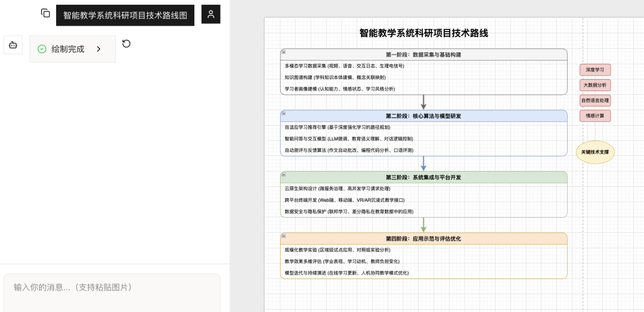This screenshot has height=312, width=644.
Task: Collapse the 第四阶段 container toggle
Action: (x=284, y=236)
